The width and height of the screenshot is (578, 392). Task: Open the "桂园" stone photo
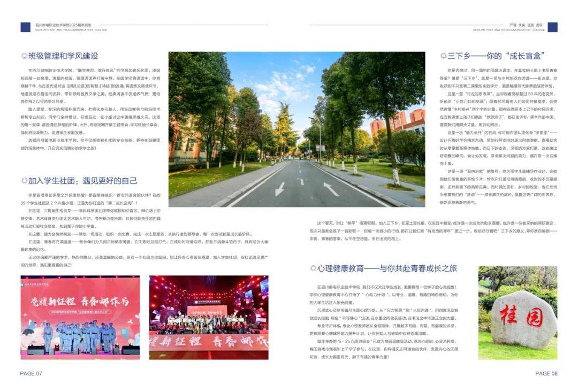[518, 313]
